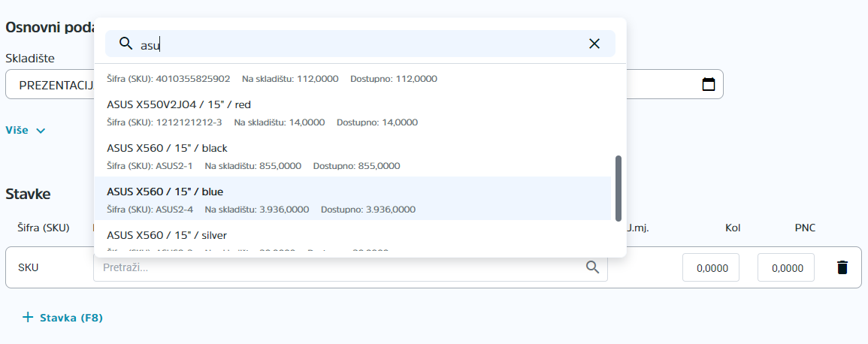This screenshot has height=344, width=868.
Task: Click the 'Dostupno: 855,0000' text
Action: (x=356, y=166)
